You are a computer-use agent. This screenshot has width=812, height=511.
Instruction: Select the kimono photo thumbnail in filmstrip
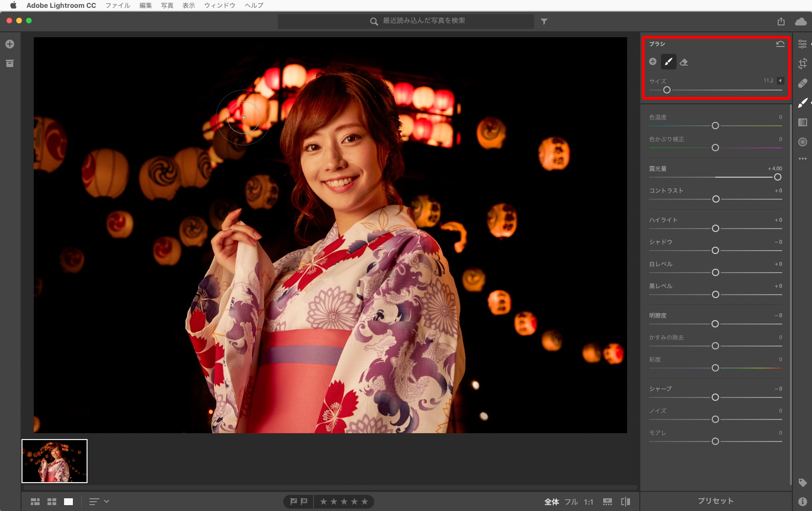(55, 461)
